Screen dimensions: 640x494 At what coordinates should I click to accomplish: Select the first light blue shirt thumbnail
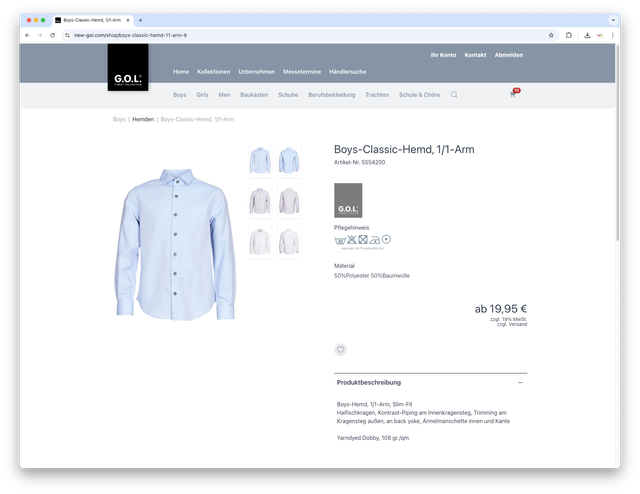(260, 160)
